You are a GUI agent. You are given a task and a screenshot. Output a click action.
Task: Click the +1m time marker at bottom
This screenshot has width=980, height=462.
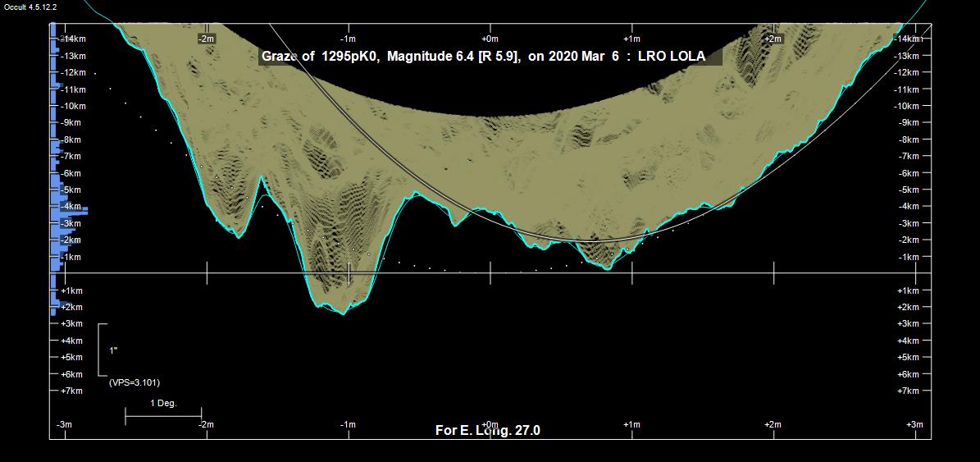[631, 424]
